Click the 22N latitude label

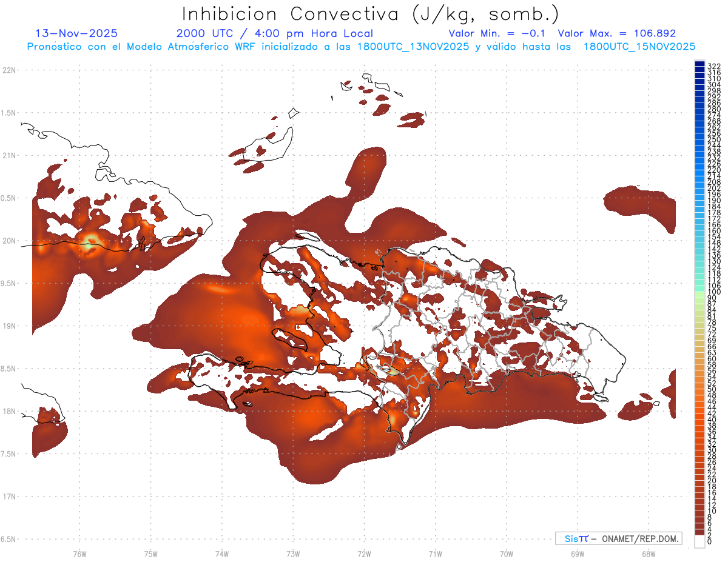(9, 70)
